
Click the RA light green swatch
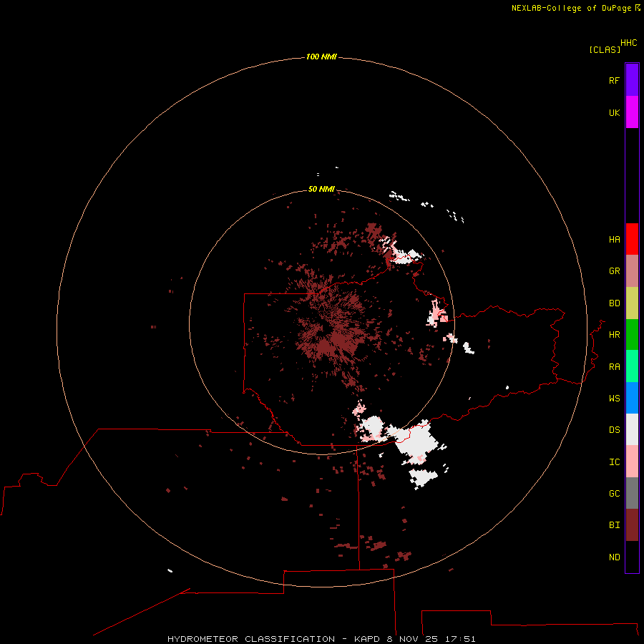[632, 366]
